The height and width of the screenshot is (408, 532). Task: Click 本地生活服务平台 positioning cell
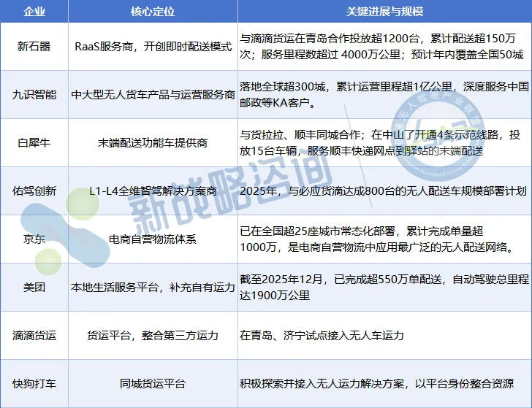click(x=153, y=288)
